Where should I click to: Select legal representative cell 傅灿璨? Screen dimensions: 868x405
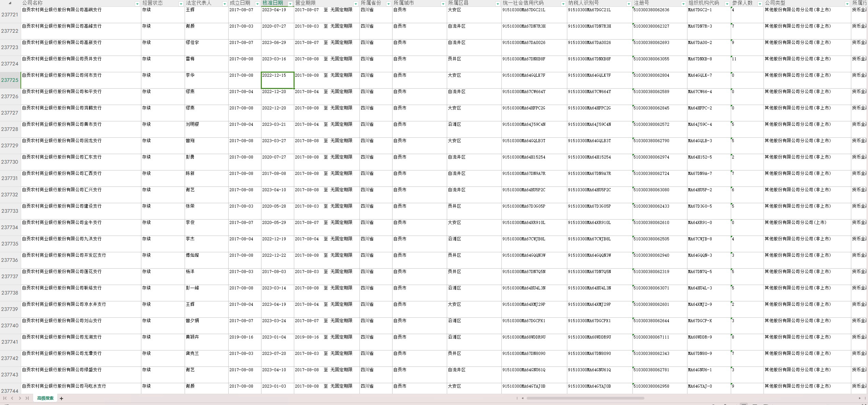[x=207, y=260]
